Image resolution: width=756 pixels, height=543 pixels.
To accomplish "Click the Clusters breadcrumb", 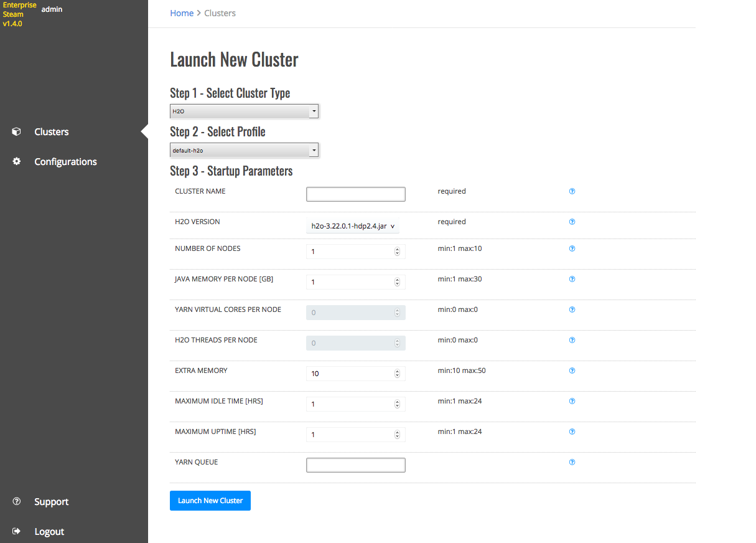I will (220, 13).
